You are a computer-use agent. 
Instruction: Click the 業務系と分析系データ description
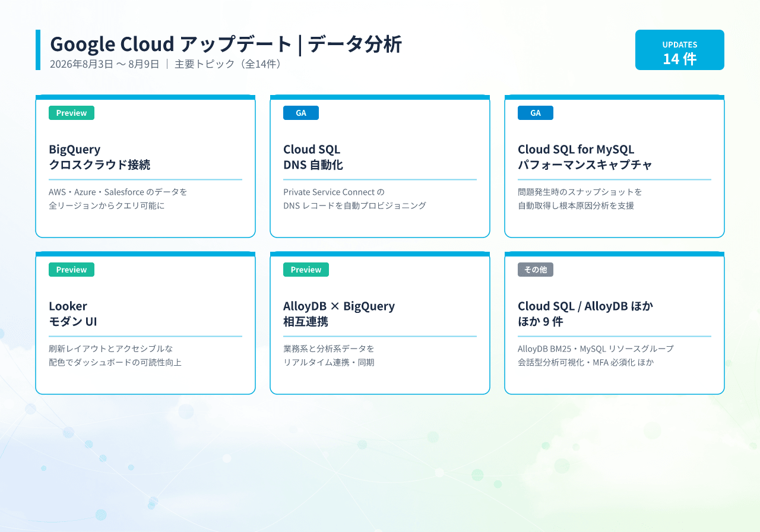click(x=329, y=356)
